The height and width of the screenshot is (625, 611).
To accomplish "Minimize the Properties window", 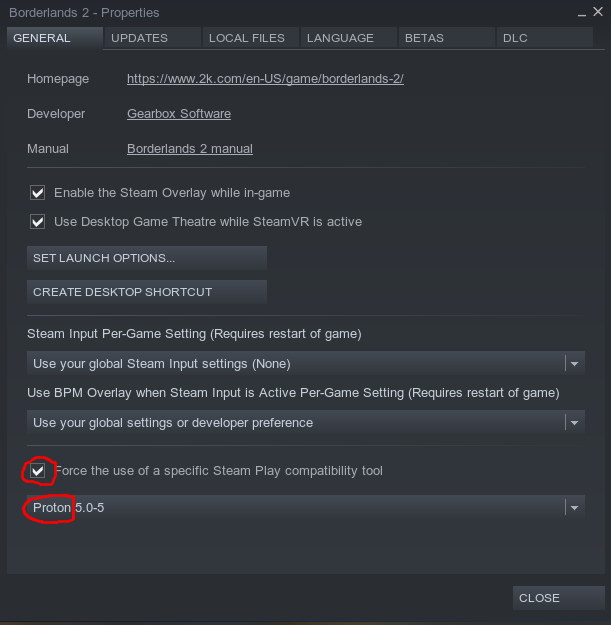I will pyautogui.click(x=583, y=13).
